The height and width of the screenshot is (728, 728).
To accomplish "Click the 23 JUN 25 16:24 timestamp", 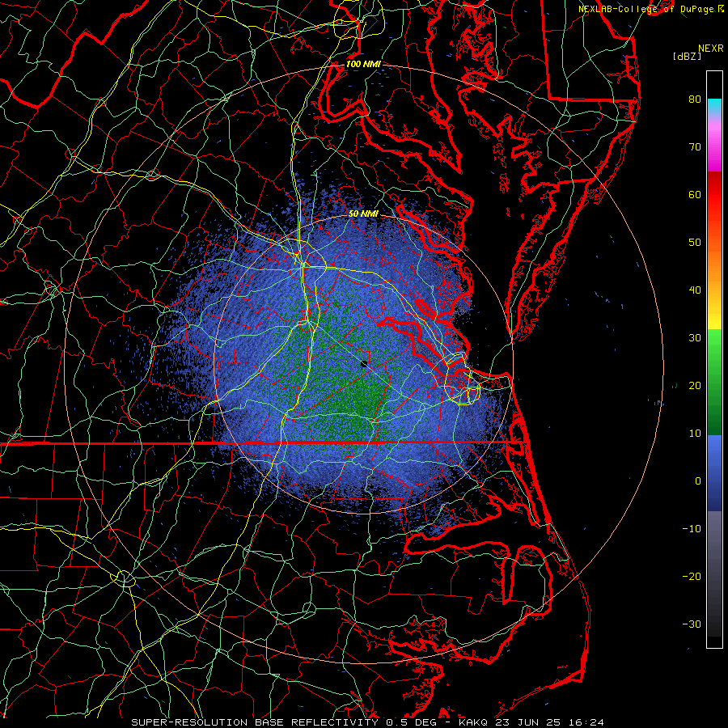I will pos(548,722).
